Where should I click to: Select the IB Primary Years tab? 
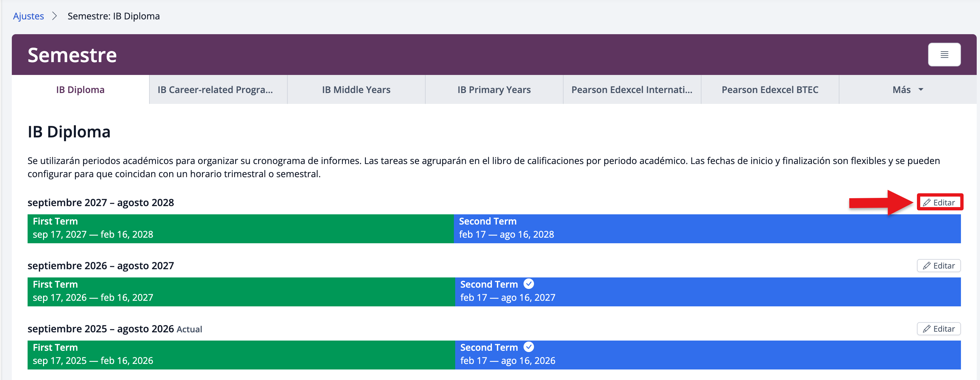pyautogui.click(x=494, y=90)
